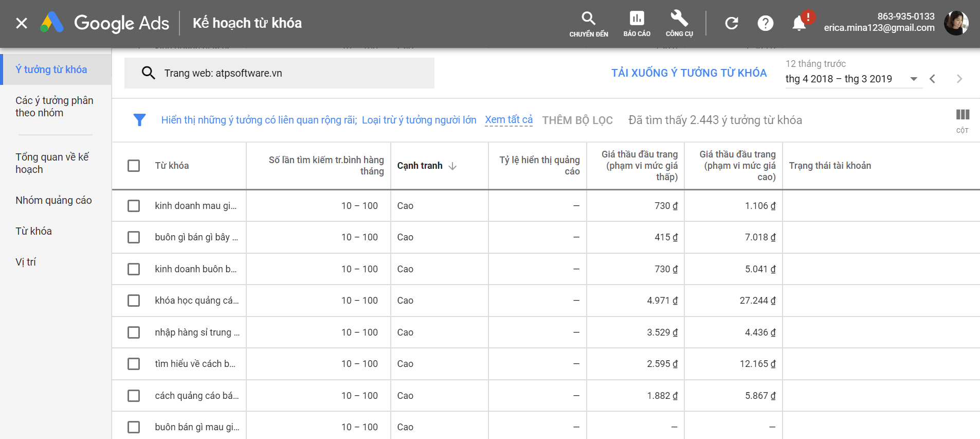Click the Xem tất cả link
The height and width of the screenshot is (439, 980).
(509, 120)
